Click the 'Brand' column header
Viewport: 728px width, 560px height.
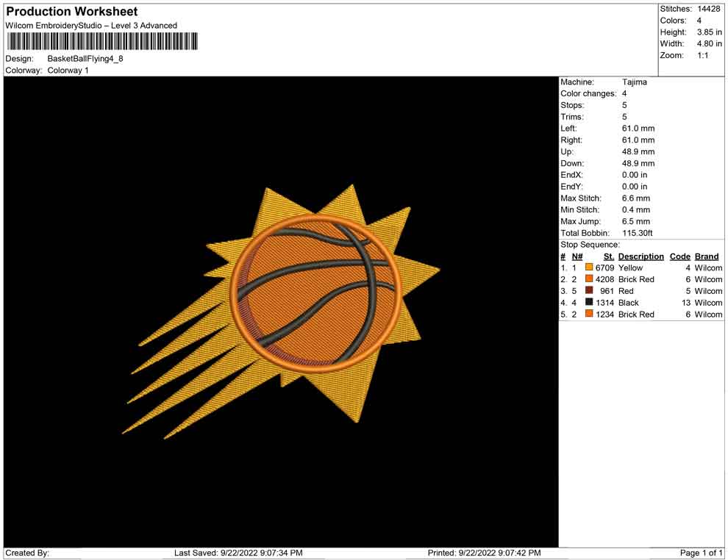pos(707,256)
